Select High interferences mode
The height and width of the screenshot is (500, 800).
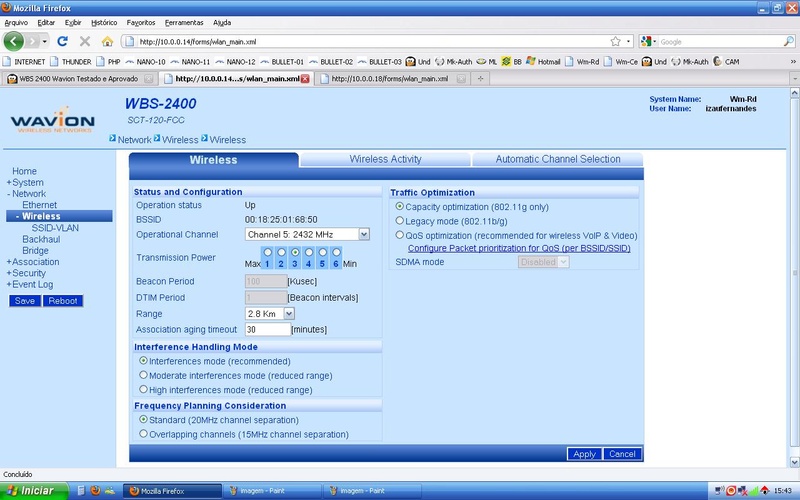(x=143, y=389)
